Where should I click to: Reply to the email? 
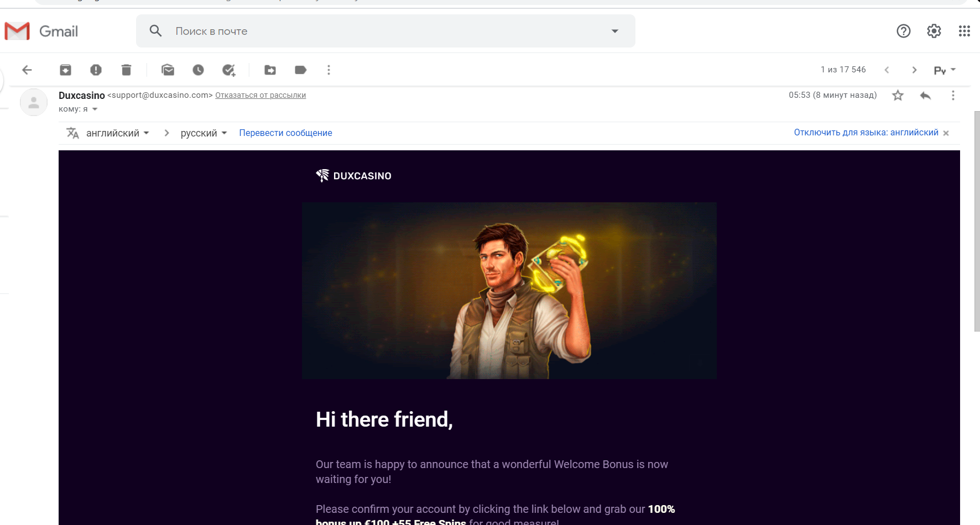click(x=925, y=96)
